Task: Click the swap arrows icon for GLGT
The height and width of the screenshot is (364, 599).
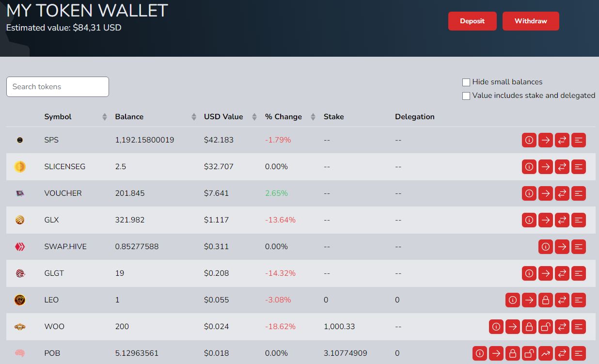Action: coord(562,273)
